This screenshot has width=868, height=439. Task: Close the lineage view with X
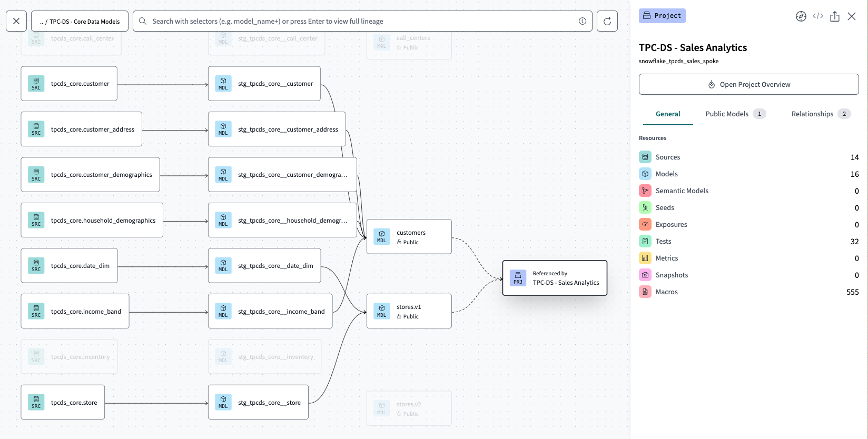point(16,22)
